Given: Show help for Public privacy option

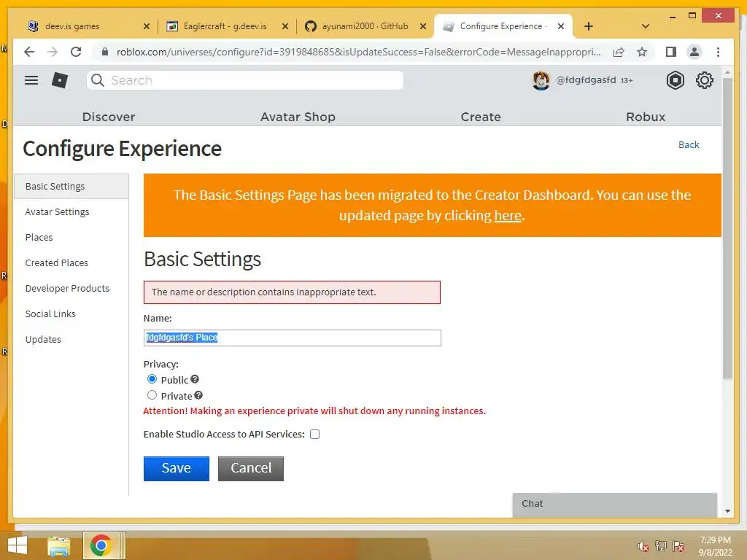Looking at the screenshot, I should pyautogui.click(x=194, y=379).
